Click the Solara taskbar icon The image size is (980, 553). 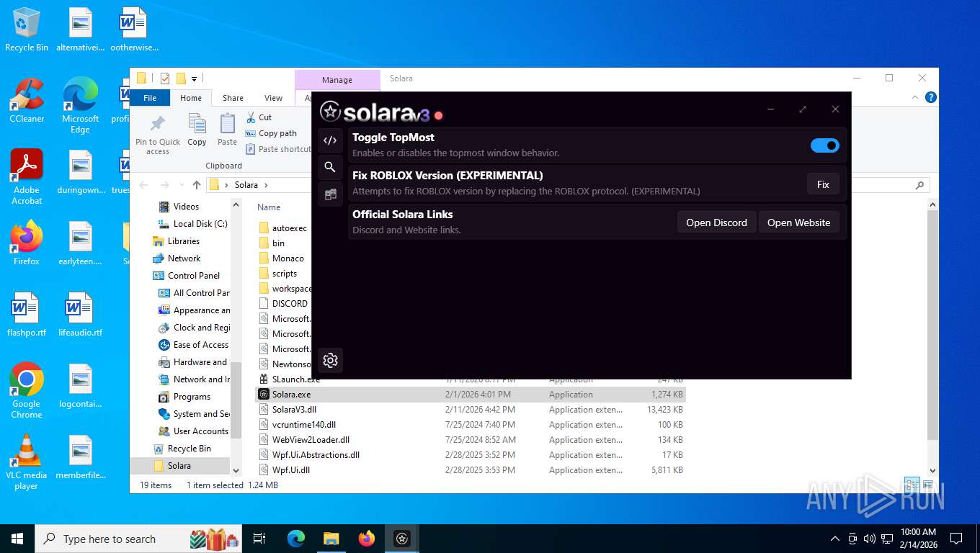point(402,539)
